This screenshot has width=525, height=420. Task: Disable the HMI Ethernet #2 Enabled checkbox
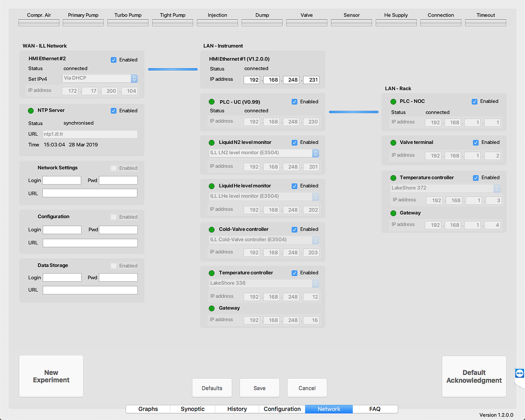(x=114, y=60)
